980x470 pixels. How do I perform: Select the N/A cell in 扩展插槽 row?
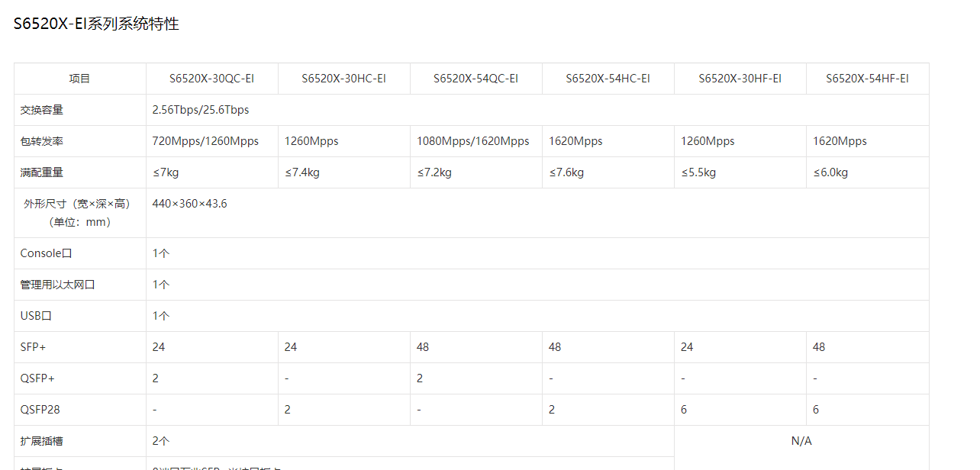(x=801, y=441)
